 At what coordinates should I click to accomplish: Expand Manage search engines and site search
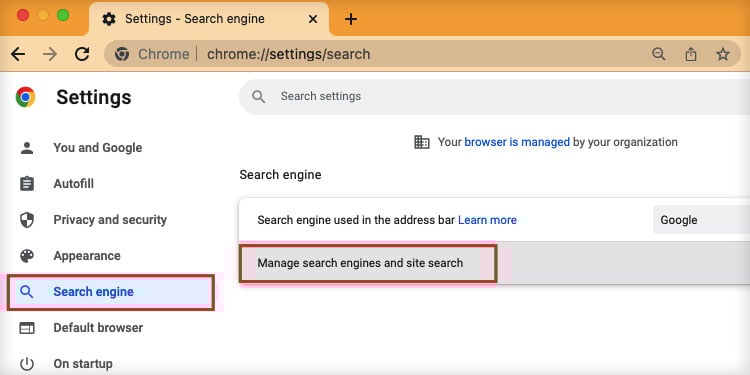pos(495,263)
